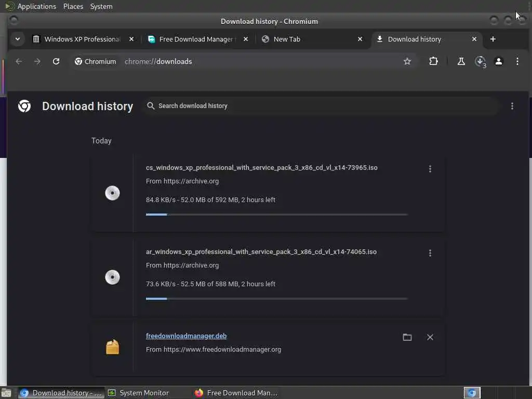Open the Places menu
This screenshot has height=399, width=532.
click(x=73, y=6)
